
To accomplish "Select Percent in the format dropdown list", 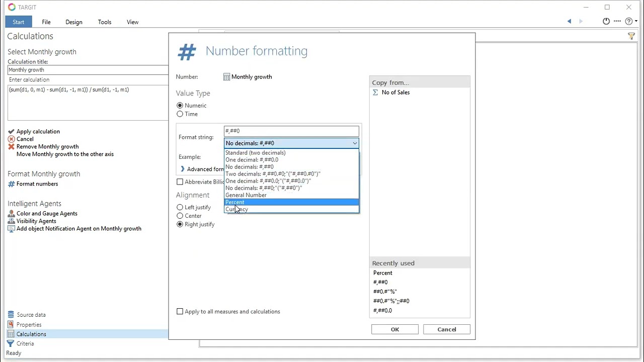I will tap(291, 202).
